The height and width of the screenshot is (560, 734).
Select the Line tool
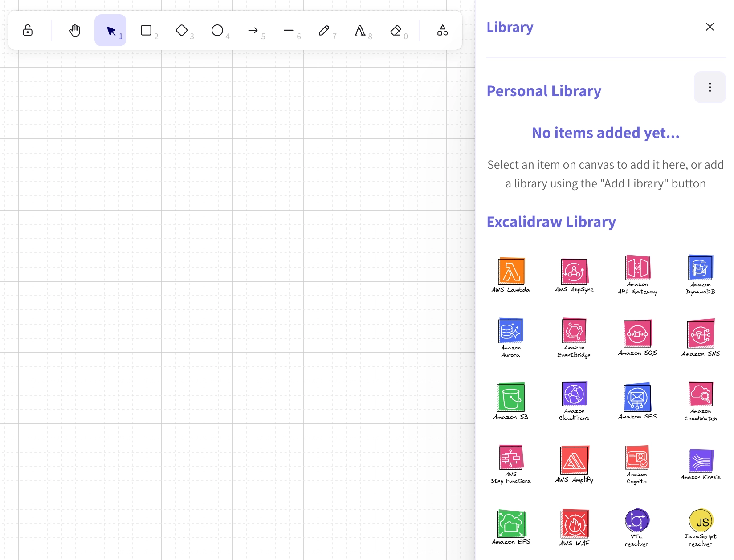(x=289, y=30)
